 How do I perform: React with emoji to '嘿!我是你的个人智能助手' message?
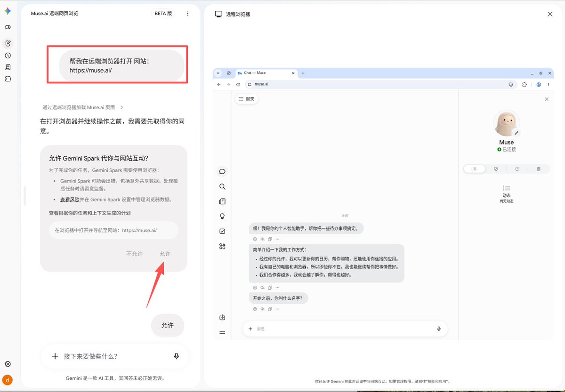click(x=255, y=239)
